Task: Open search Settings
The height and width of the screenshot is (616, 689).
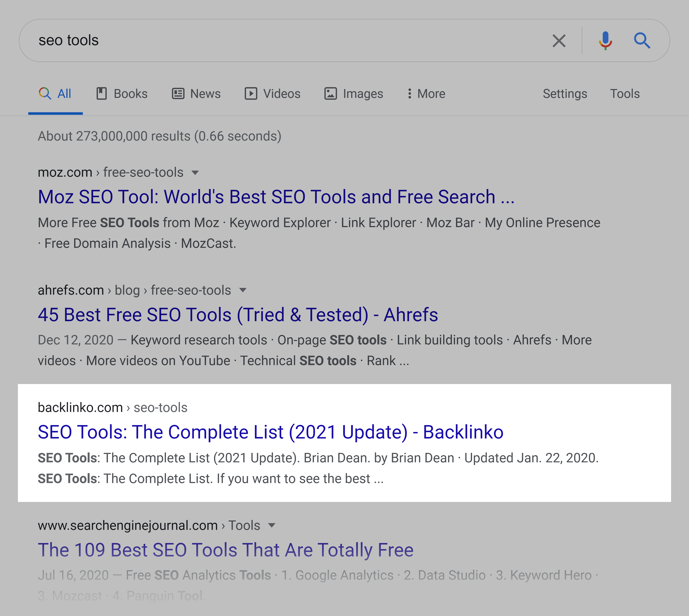Action: [565, 94]
